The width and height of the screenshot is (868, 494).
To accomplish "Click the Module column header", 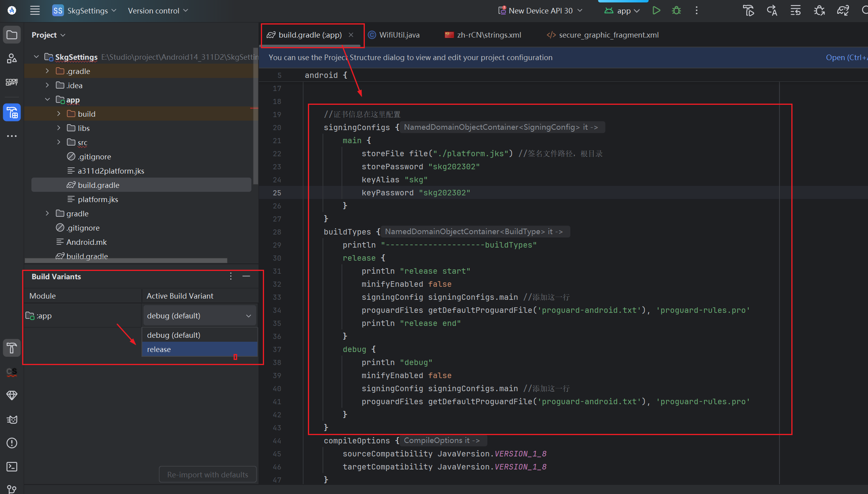I will (x=83, y=296).
